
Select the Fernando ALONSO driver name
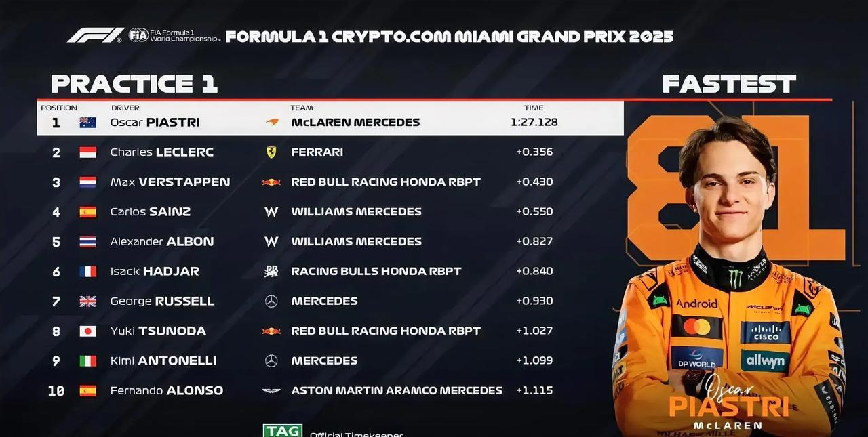pos(167,390)
